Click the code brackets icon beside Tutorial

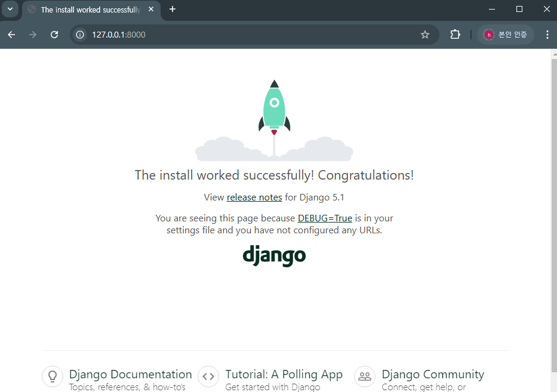pyautogui.click(x=208, y=376)
